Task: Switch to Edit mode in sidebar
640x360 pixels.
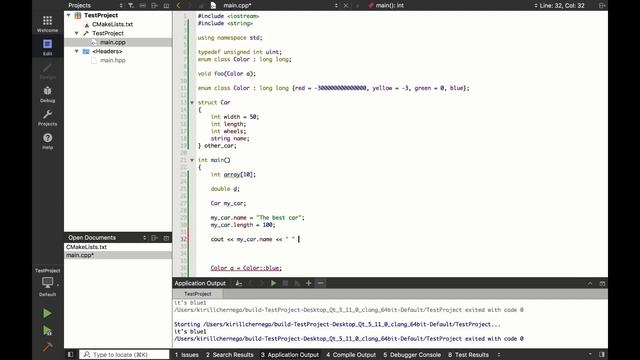Action: pos(47,47)
